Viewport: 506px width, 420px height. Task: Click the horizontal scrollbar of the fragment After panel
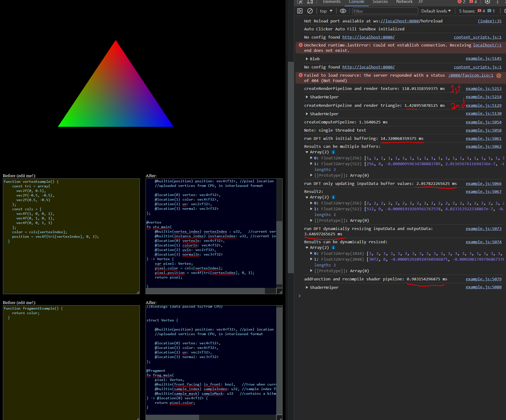pyautogui.click(x=173, y=417)
